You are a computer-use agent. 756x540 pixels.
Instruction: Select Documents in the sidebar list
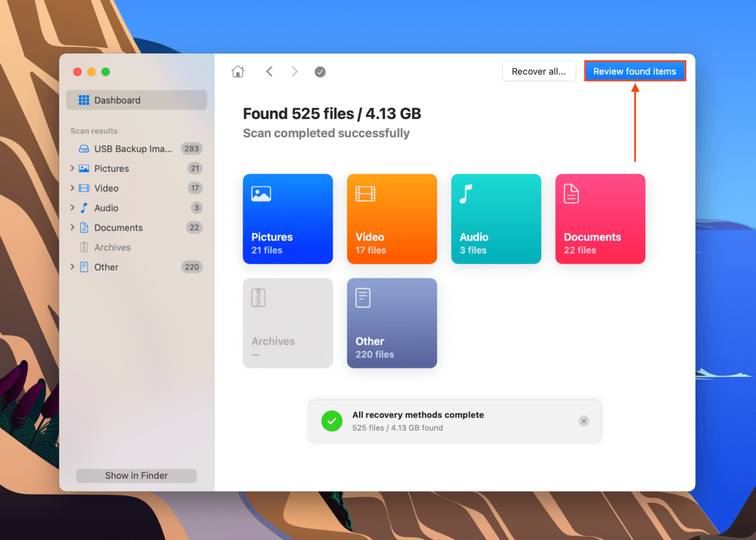[x=136, y=227]
